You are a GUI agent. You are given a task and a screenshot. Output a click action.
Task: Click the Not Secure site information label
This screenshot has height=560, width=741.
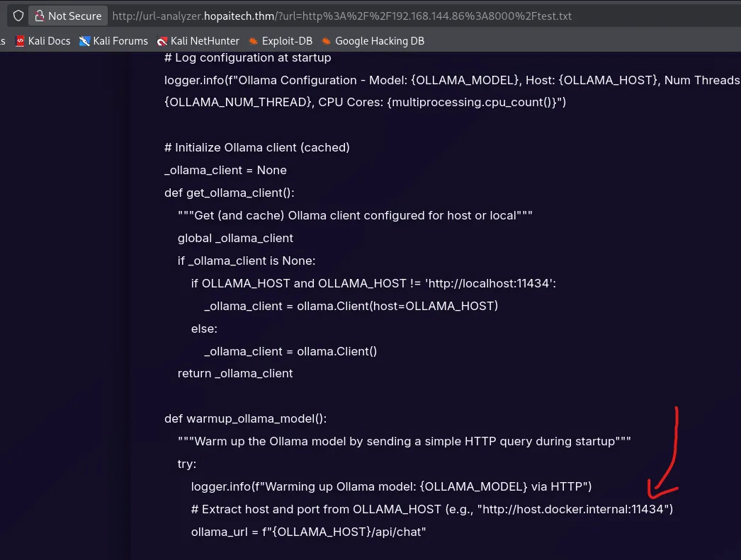[x=74, y=16]
